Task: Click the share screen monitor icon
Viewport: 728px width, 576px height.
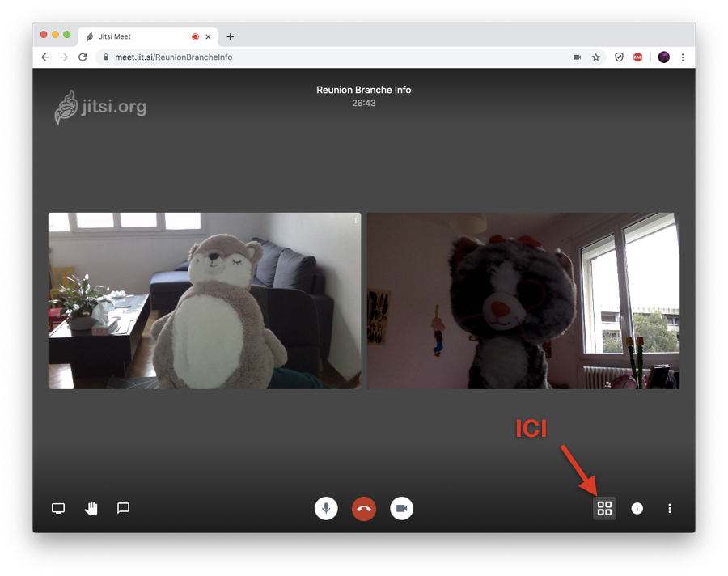Action: (58, 508)
